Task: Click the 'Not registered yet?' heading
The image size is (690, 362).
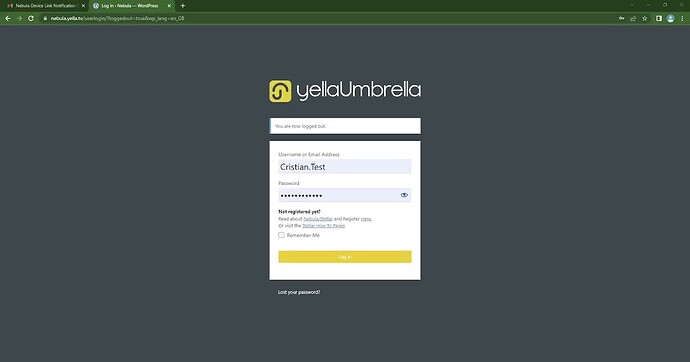Action: click(299, 212)
